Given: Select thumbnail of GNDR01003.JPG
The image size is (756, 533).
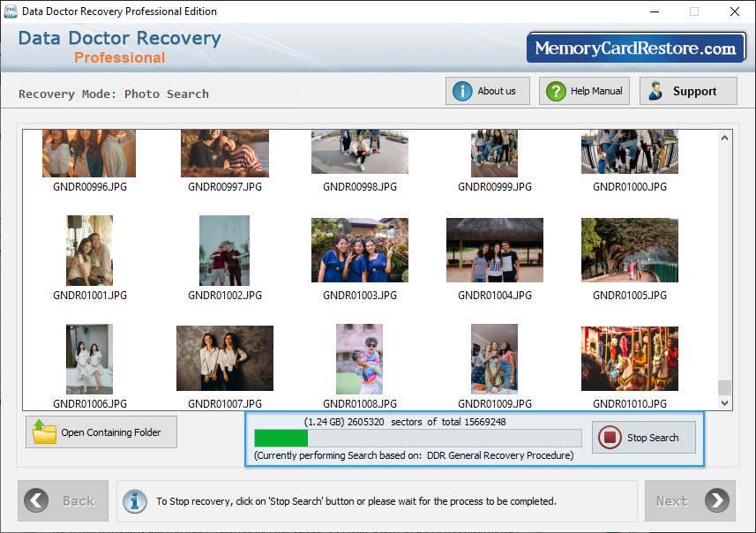Looking at the screenshot, I should [x=360, y=250].
